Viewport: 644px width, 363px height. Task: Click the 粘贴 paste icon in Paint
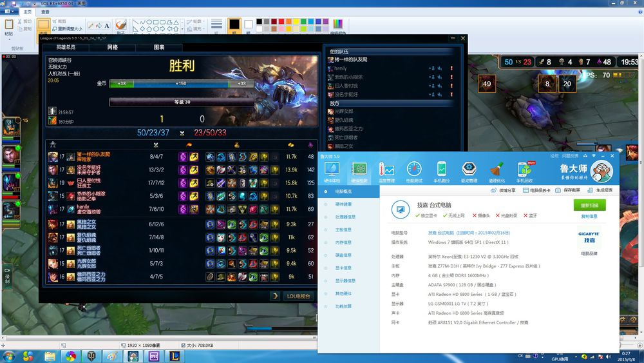tap(8, 25)
